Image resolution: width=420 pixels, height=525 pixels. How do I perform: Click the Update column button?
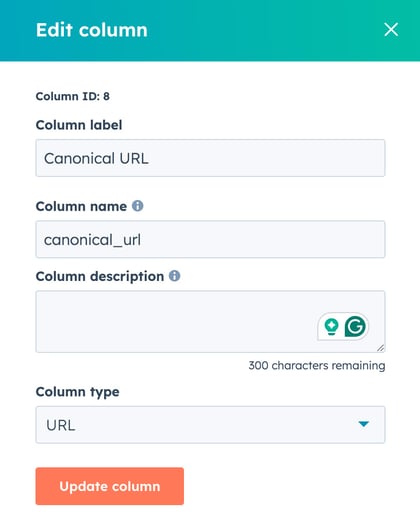pyautogui.click(x=110, y=486)
